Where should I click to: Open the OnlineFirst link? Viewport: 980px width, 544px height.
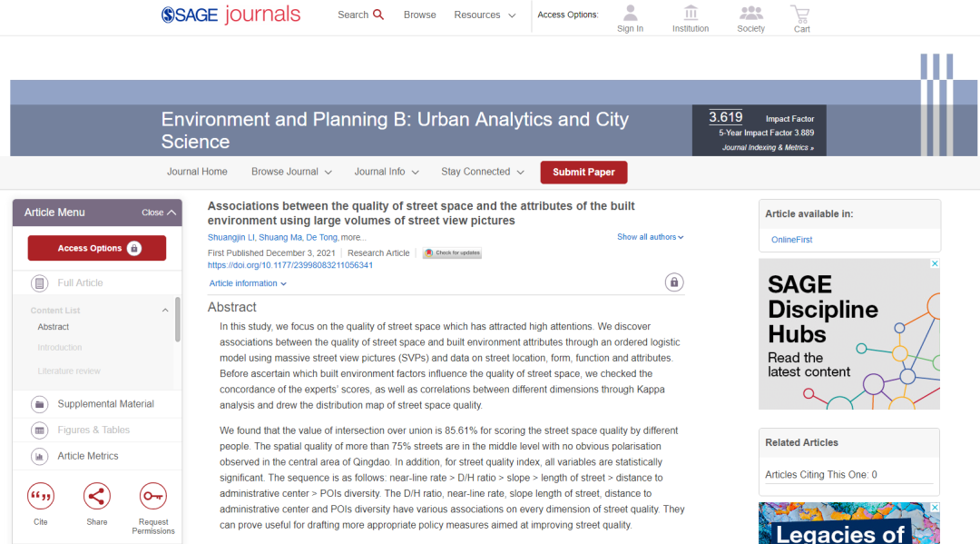click(791, 240)
